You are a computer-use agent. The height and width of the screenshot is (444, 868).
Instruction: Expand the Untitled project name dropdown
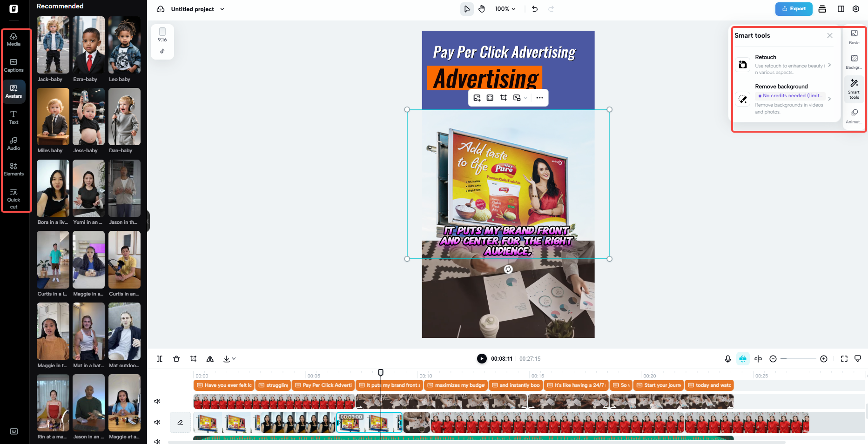point(222,9)
